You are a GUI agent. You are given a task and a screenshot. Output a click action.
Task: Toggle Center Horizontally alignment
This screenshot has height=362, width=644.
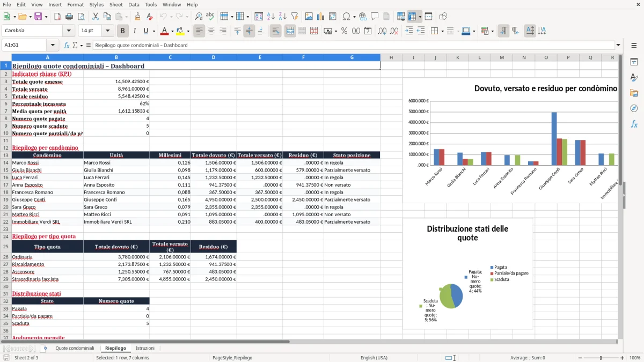point(211,31)
